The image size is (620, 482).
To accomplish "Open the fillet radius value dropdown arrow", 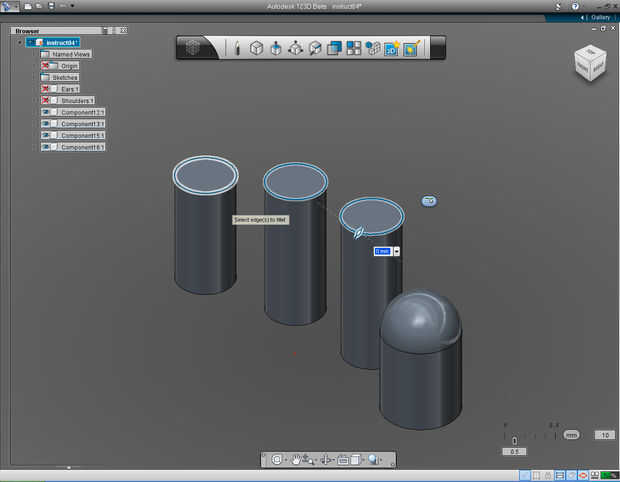I will tap(397, 251).
